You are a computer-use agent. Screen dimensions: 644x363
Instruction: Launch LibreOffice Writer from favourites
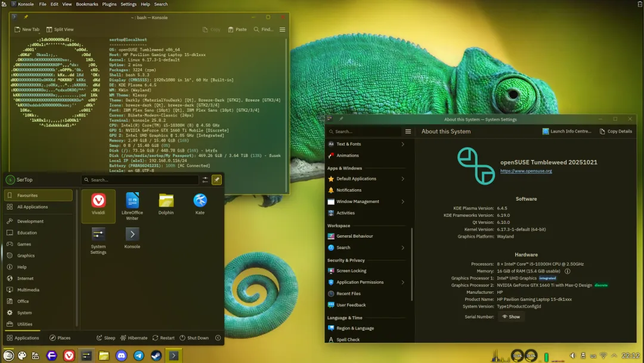click(x=132, y=206)
